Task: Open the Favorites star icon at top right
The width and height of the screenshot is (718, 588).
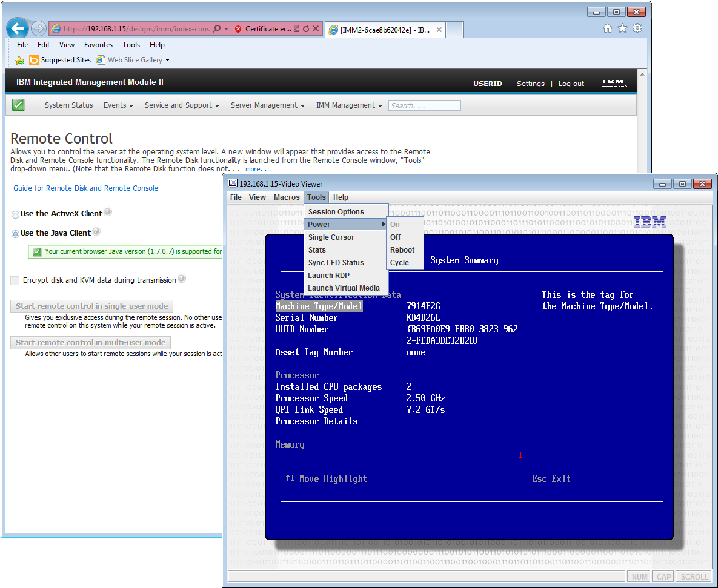Action: click(x=622, y=28)
